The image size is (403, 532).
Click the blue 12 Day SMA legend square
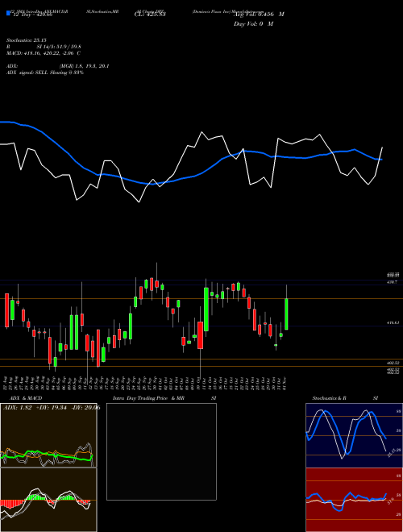tap(8, 14)
